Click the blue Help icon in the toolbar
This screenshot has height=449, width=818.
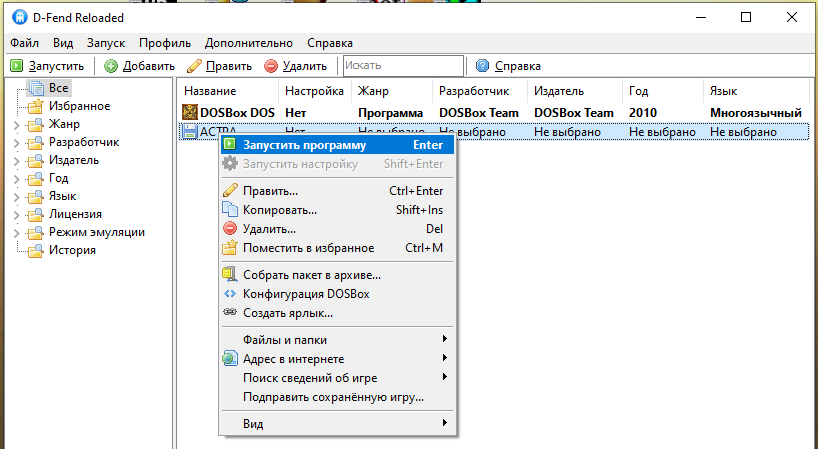(x=483, y=66)
